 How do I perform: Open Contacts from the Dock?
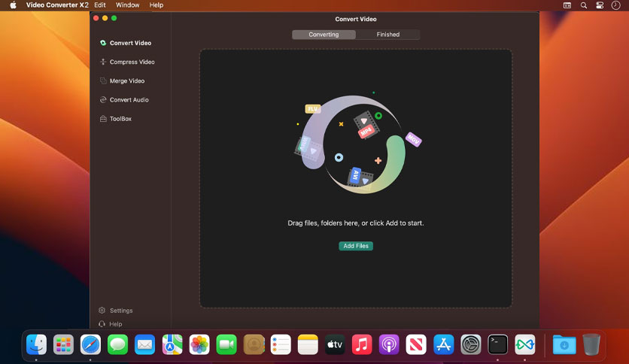(254, 344)
